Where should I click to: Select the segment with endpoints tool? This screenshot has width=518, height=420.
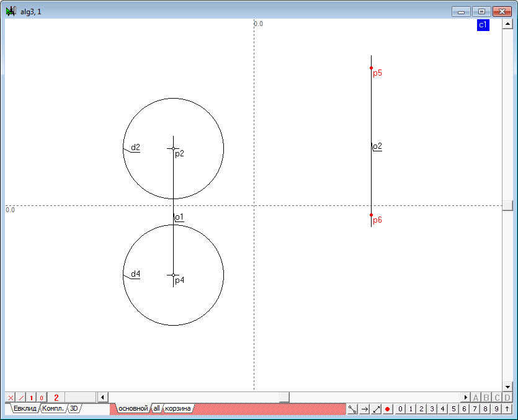[352, 409]
